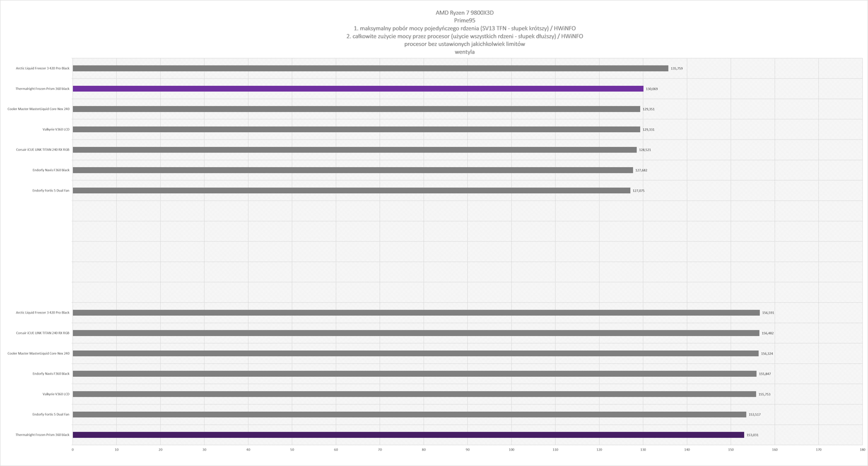Click the data label 128,521
Screen dimensions: 868x466
pos(645,150)
